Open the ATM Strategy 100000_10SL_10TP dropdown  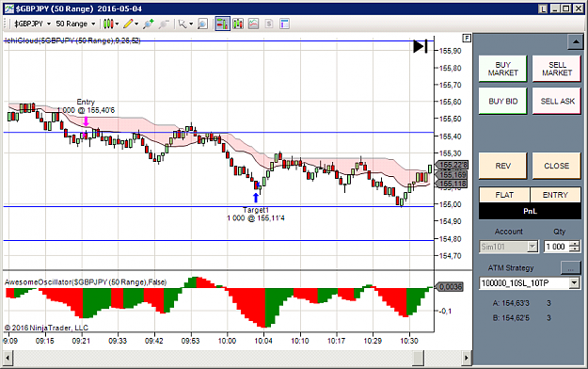tap(530, 283)
